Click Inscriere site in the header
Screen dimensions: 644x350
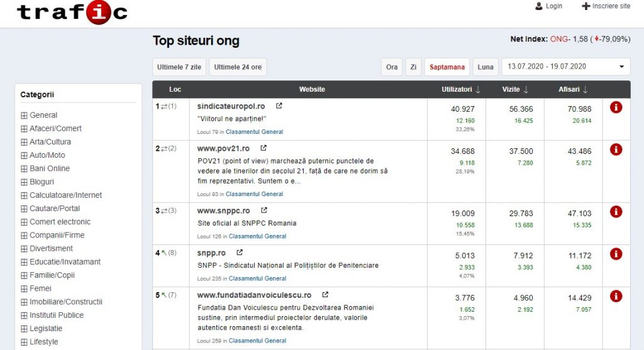click(606, 6)
